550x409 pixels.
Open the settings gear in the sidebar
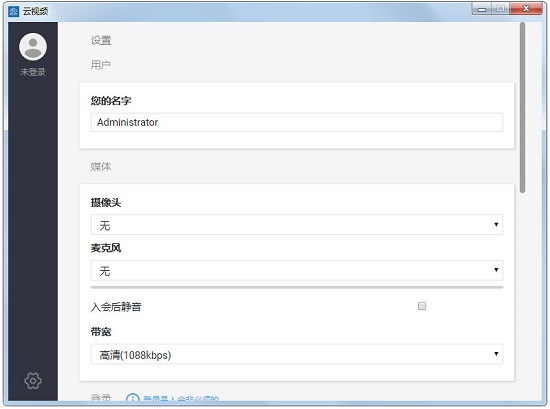click(33, 381)
